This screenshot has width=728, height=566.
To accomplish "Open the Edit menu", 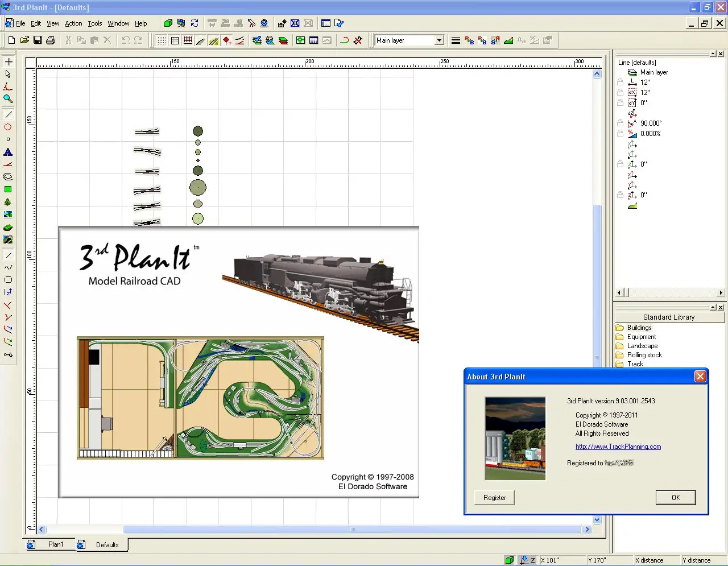I will click(x=36, y=23).
